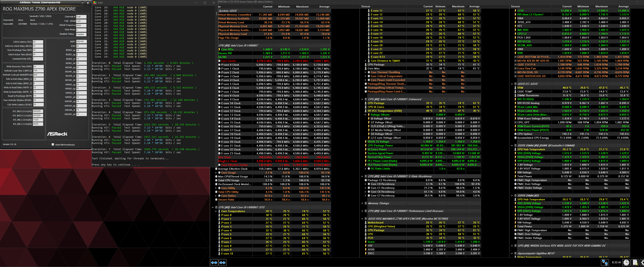The image size is (644, 267).
Task: Minimize the ASRock Timing Configurator window
Action: 83,3
